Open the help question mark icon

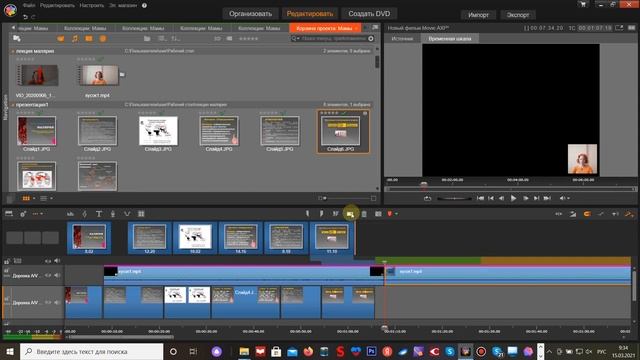pyautogui.click(x=144, y=6)
